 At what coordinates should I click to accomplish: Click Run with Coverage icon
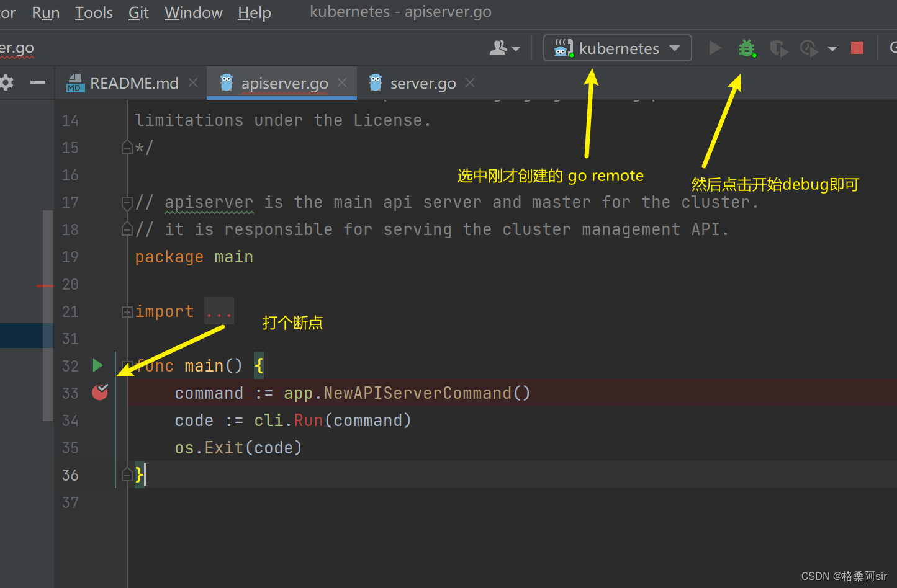pyautogui.click(x=778, y=48)
